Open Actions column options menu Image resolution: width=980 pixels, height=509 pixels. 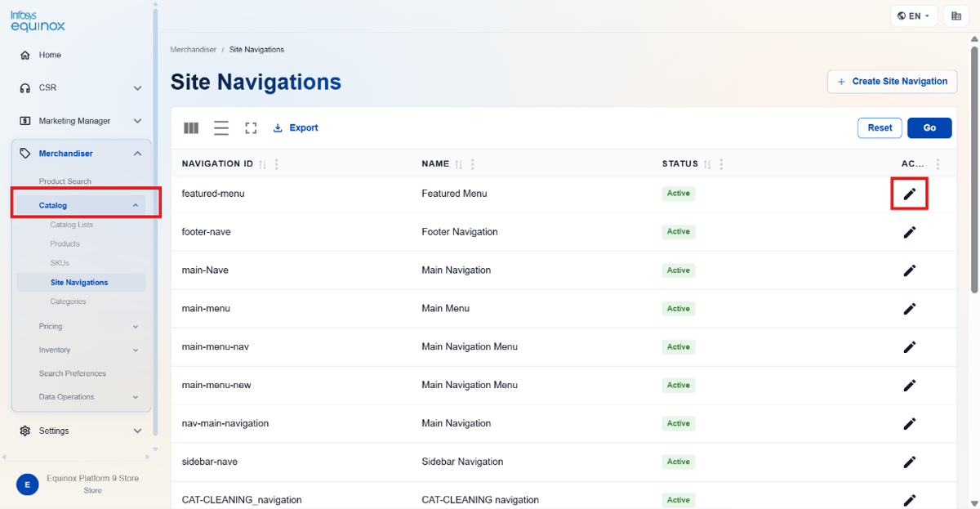938,164
